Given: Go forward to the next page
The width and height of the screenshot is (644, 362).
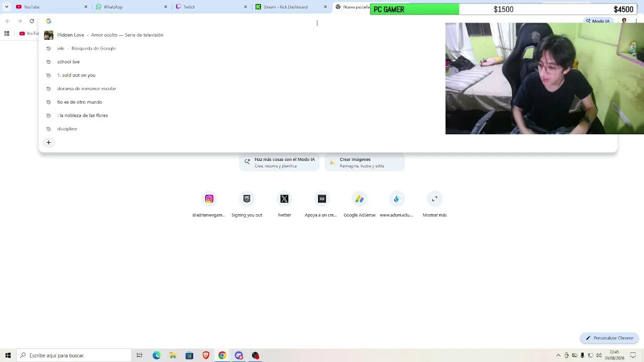Looking at the screenshot, I should (20, 21).
